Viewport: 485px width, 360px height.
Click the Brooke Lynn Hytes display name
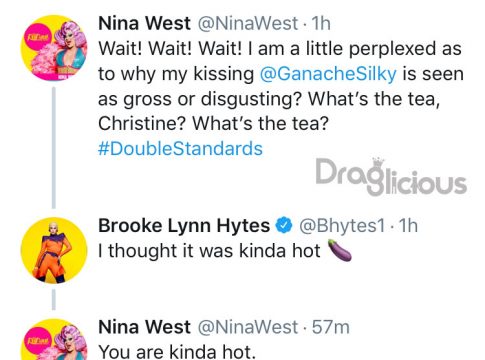pos(184,226)
